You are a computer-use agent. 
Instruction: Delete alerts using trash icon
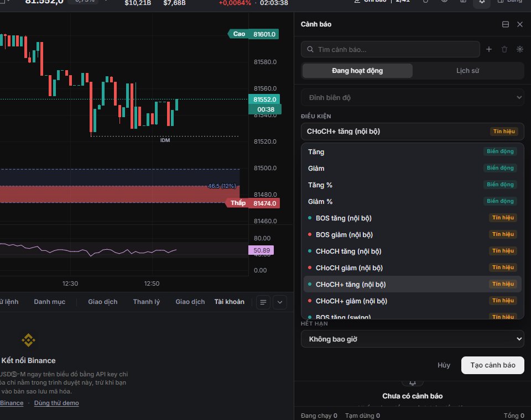coord(504,49)
